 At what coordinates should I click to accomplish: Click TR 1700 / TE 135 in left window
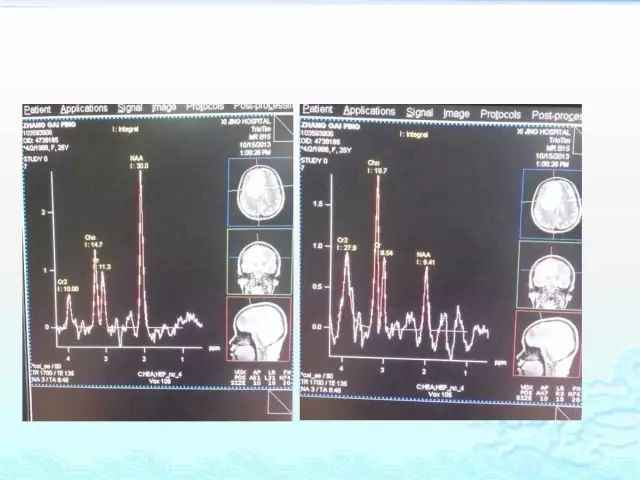(x=52, y=373)
